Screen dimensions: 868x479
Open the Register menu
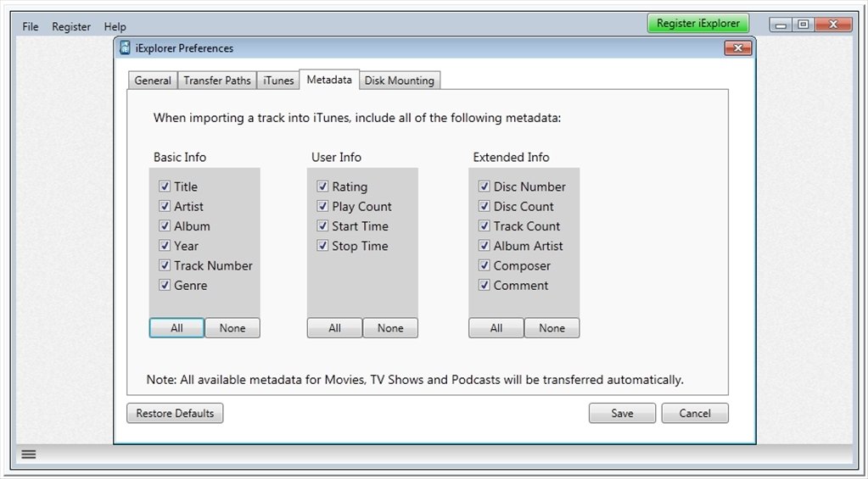(71, 26)
